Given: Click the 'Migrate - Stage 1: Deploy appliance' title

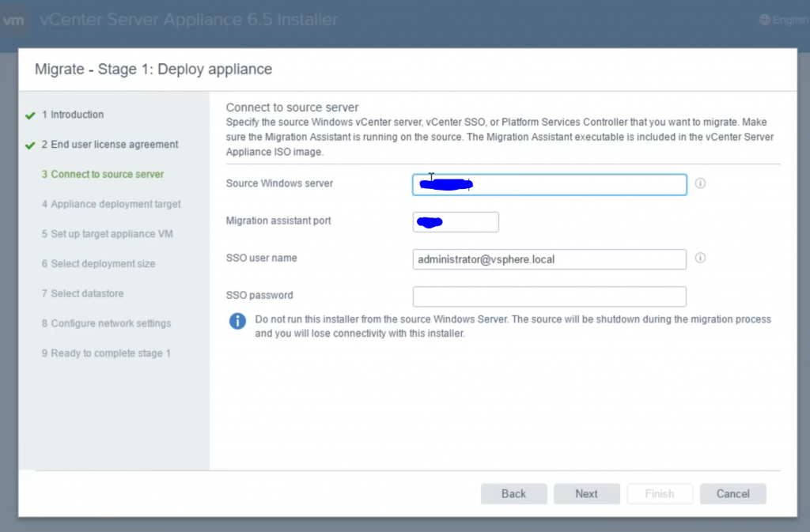Looking at the screenshot, I should [153, 69].
